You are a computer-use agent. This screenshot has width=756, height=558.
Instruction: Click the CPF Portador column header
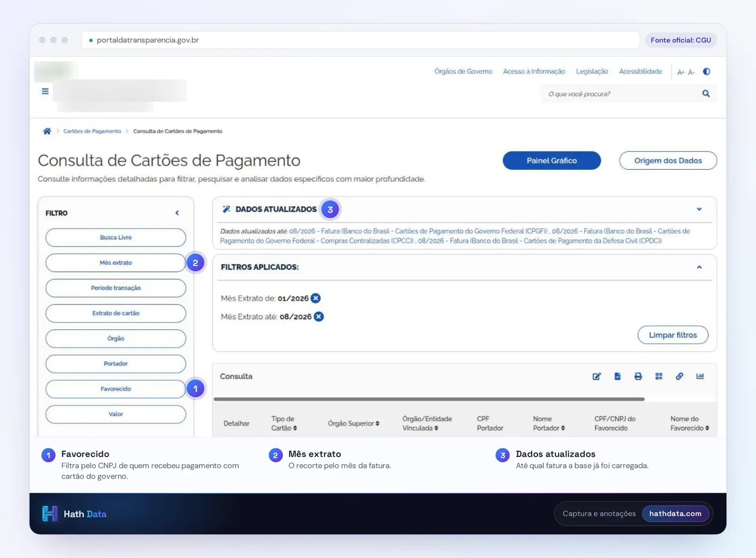pos(490,423)
